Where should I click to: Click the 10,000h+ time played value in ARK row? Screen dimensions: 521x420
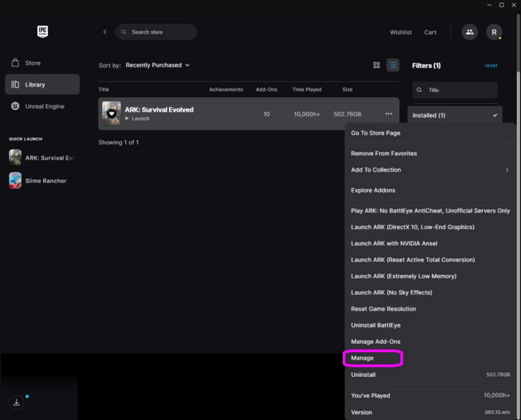click(306, 114)
